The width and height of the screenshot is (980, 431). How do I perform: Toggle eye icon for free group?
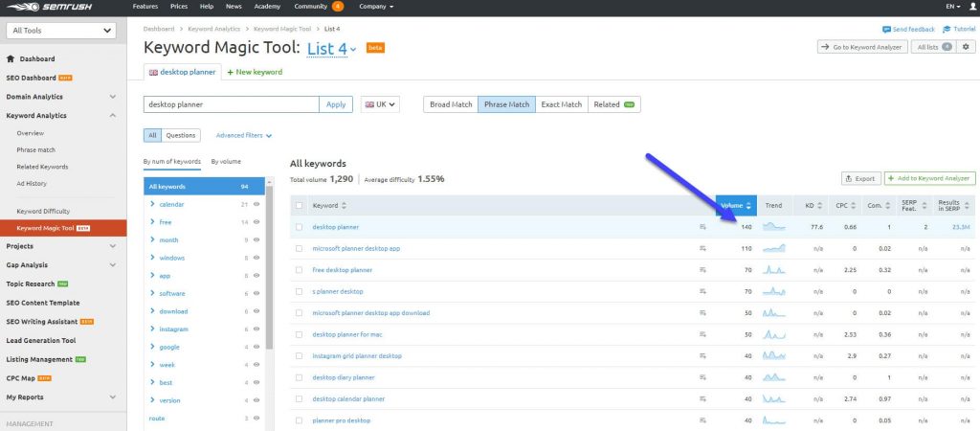point(256,222)
